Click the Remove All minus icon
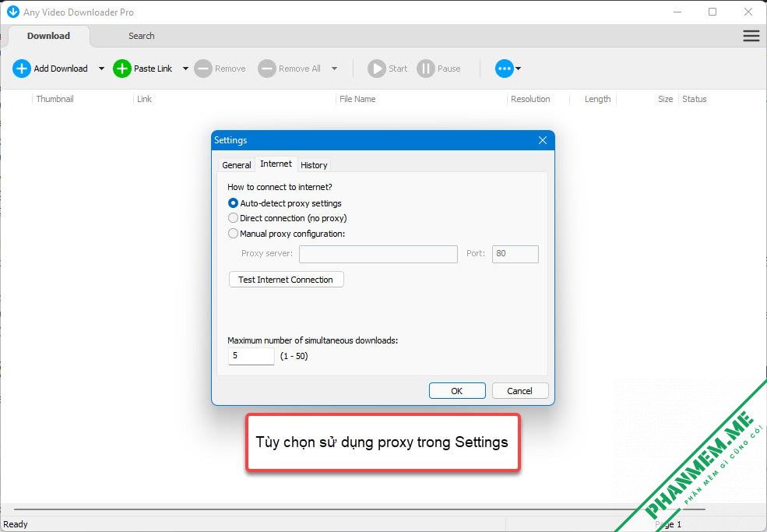767x532 pixels. (267, 69)
